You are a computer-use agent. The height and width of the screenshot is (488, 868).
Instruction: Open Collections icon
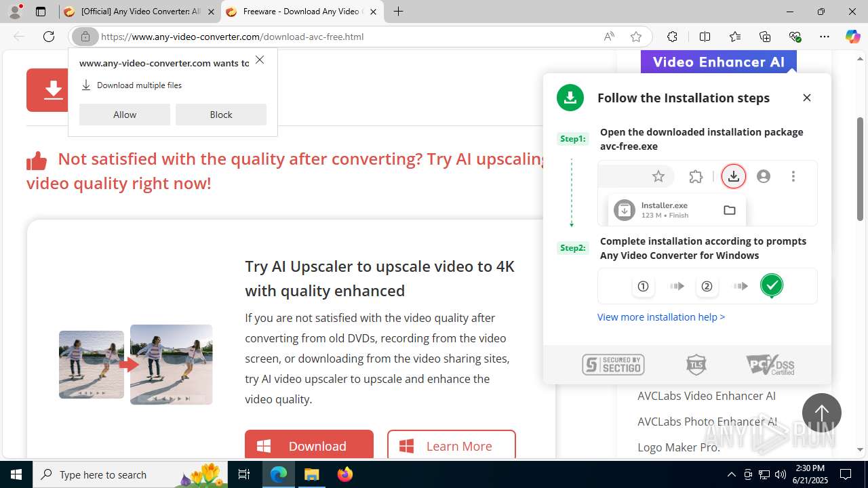765,37
